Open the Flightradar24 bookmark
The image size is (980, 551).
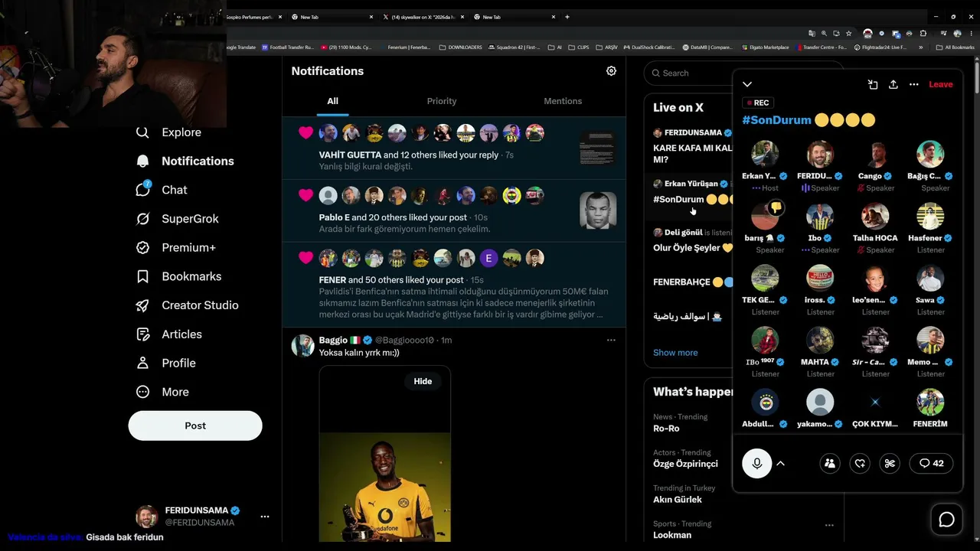click(880, 47)
